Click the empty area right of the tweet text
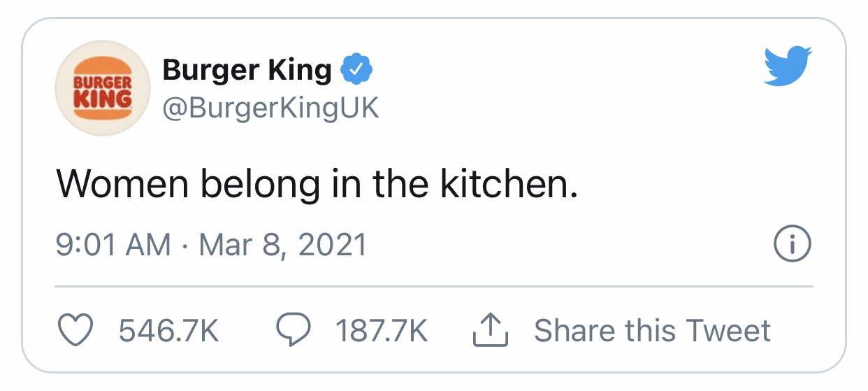The image size is (868, 391). [699, 183]
